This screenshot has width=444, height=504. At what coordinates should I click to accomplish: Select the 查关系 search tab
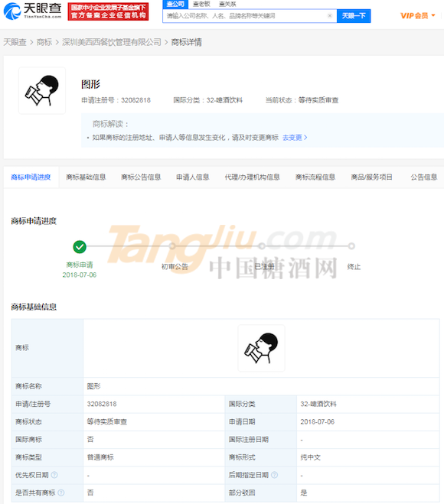(227, 4)
